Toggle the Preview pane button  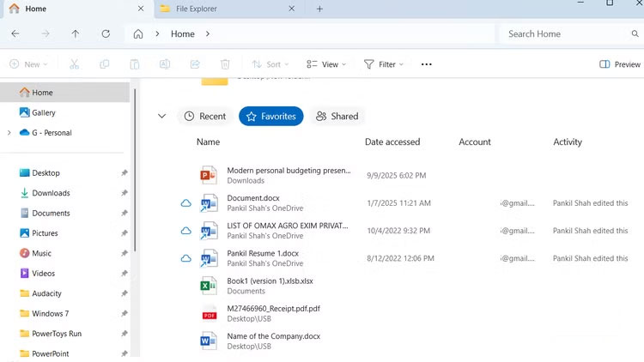click(620, 64)
